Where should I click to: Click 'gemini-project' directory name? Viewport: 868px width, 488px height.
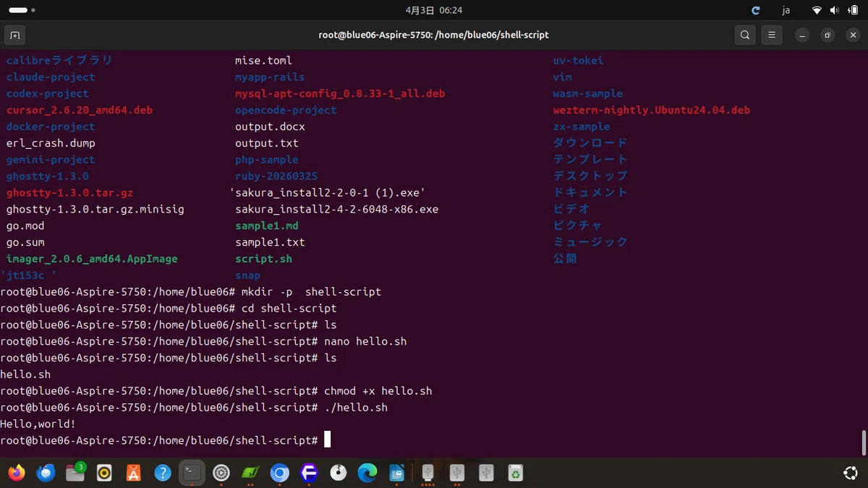(51, 160)
